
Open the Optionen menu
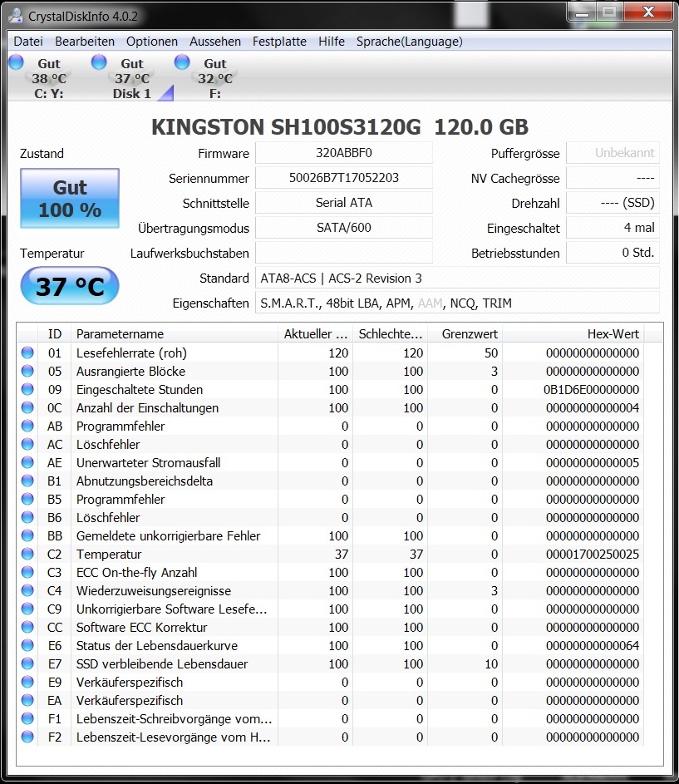coord(151,42)
